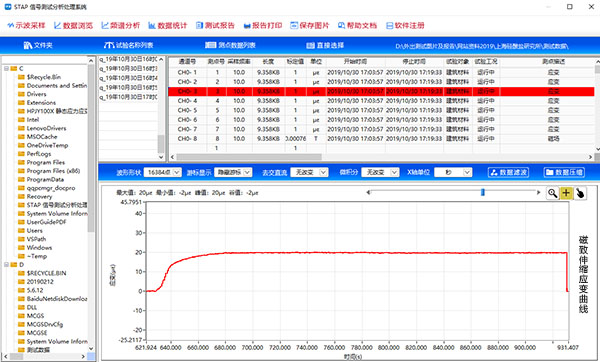The image size is (600, 362).
Task: Select the MCGSDrvCfg folder
Action: [44, 324]
